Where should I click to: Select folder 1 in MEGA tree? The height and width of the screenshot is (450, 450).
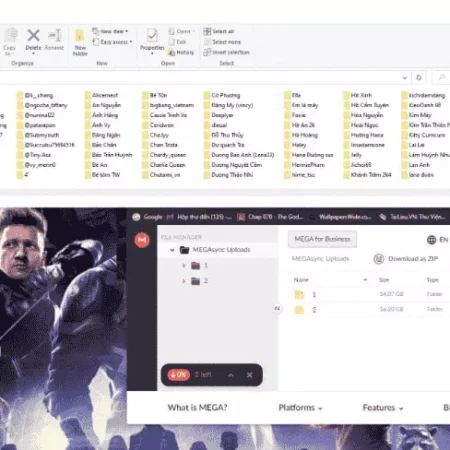point(200,266)
